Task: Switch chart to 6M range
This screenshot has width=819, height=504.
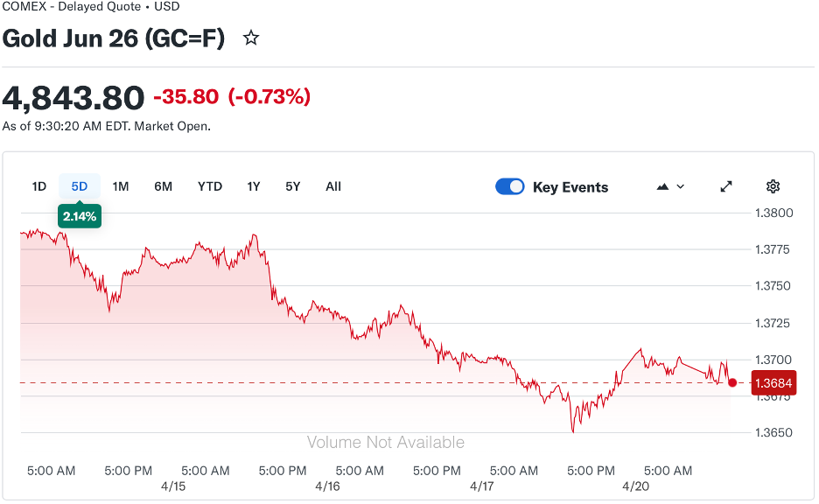Action: (x=164, y=186)
